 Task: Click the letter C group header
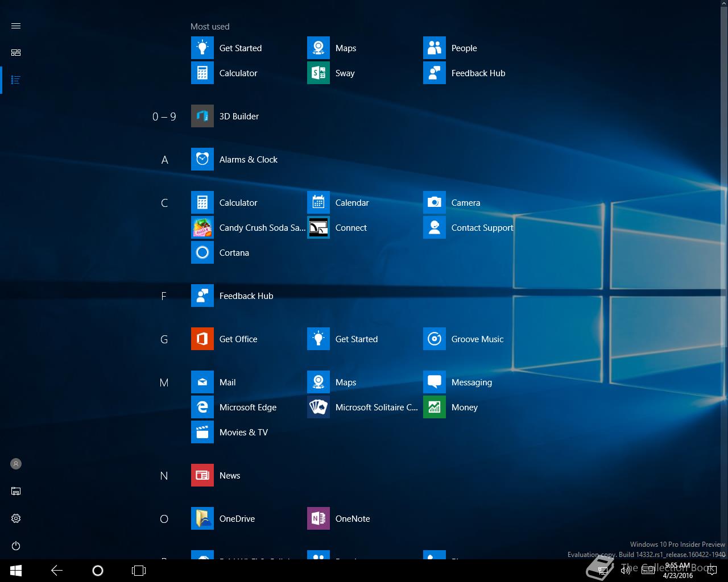[164, 203]
